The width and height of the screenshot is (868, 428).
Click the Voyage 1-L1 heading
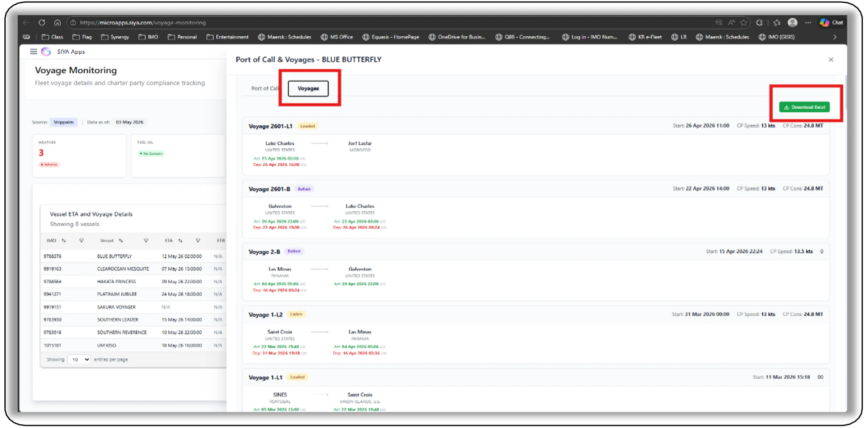click(x=265, y=378)
